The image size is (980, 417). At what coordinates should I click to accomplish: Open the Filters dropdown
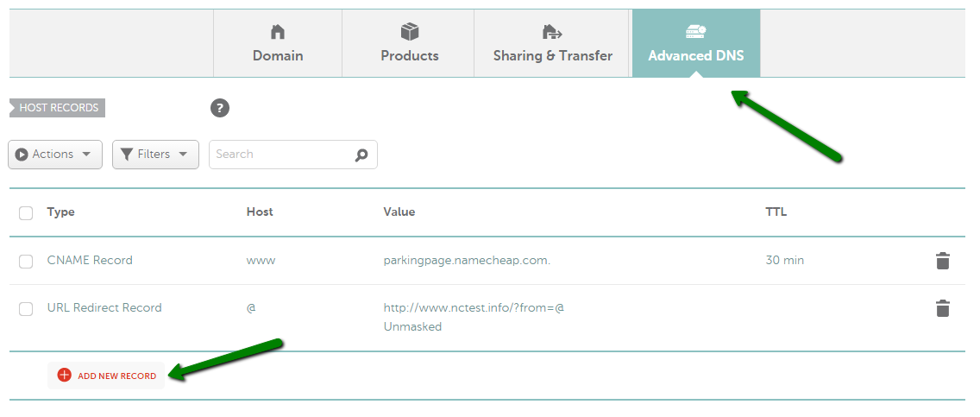click(155, 155)
